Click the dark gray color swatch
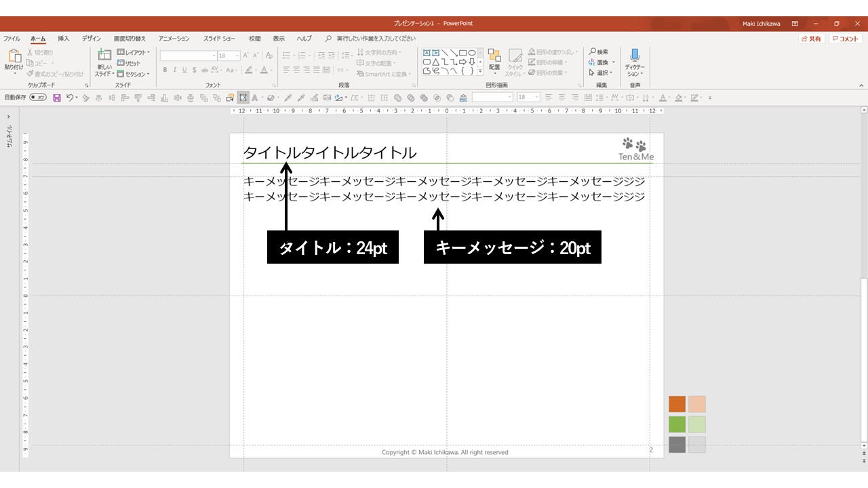The height and width of the screenshot is (488, 868). 677,445
